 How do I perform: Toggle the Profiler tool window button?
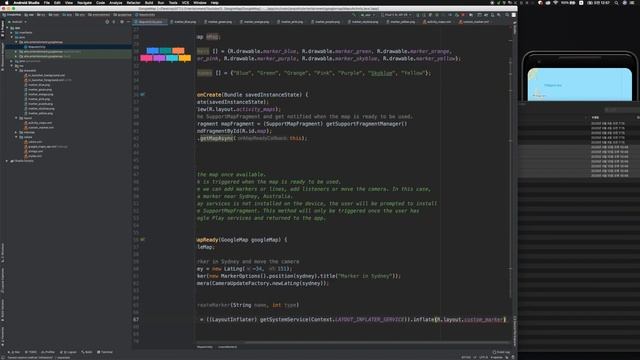tap(48, 352)
